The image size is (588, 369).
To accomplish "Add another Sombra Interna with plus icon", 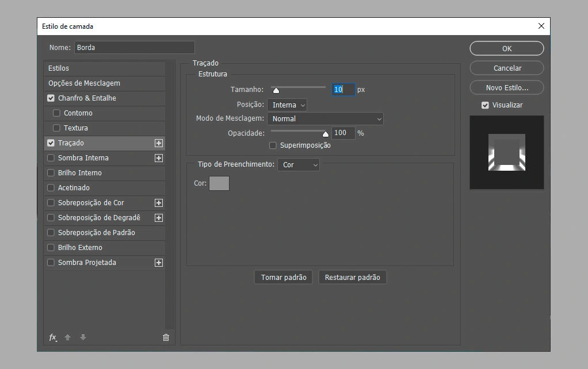I will coord(159,158).
